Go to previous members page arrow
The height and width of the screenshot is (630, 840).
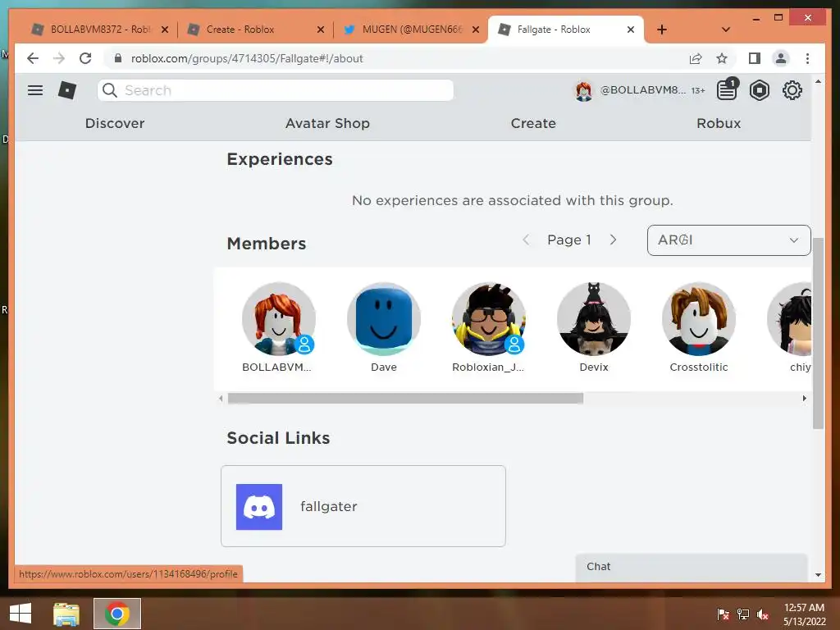[x=526, y=240]
